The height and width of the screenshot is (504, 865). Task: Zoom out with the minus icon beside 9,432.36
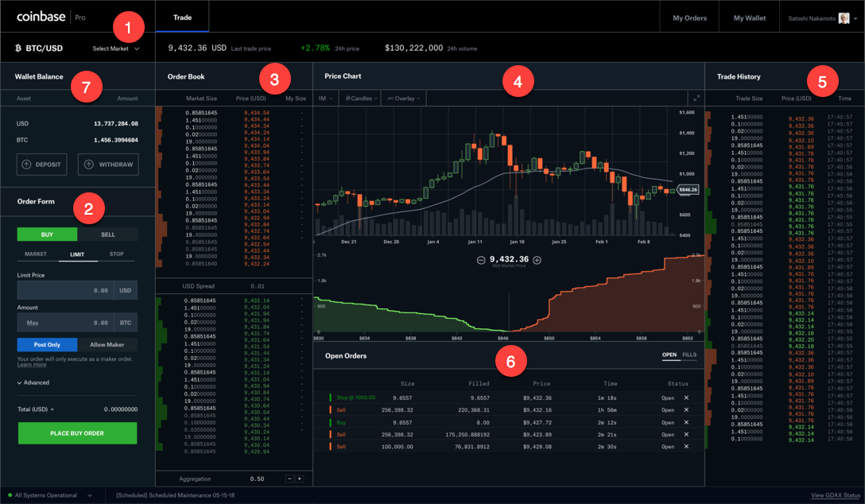pyautogui.click(x=481, y=260)
